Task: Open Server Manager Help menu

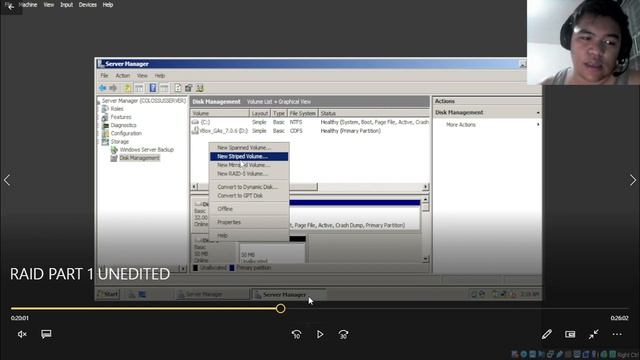Action: 160,76
